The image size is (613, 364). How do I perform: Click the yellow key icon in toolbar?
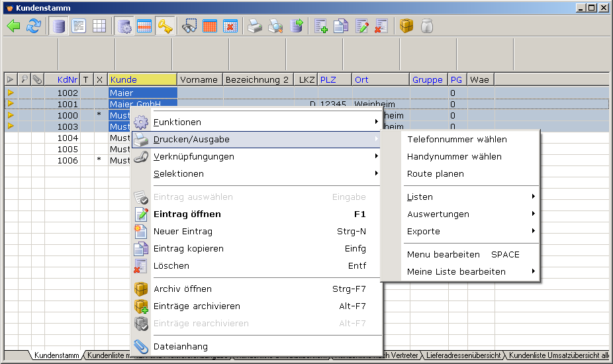click(x=165, y=26)
